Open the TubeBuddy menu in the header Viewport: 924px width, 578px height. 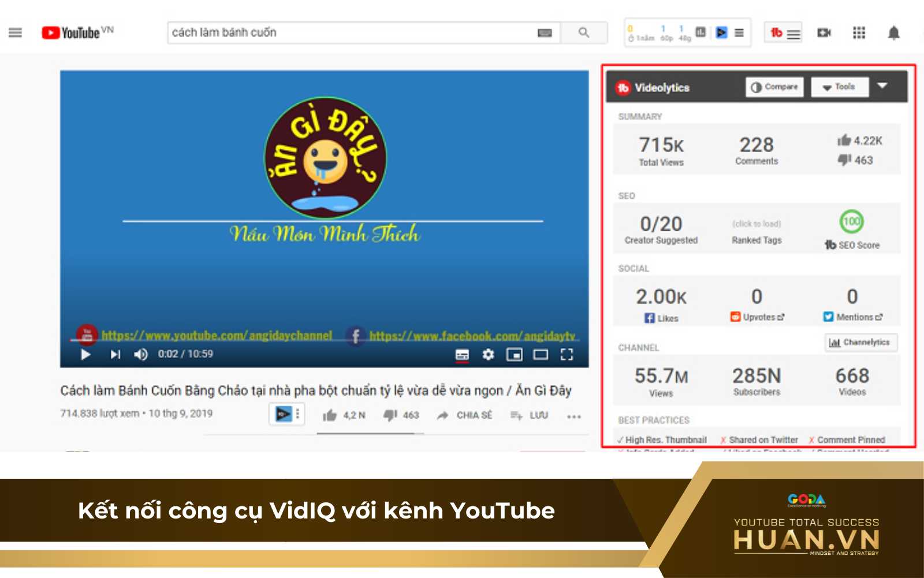[x=784, y=33]
